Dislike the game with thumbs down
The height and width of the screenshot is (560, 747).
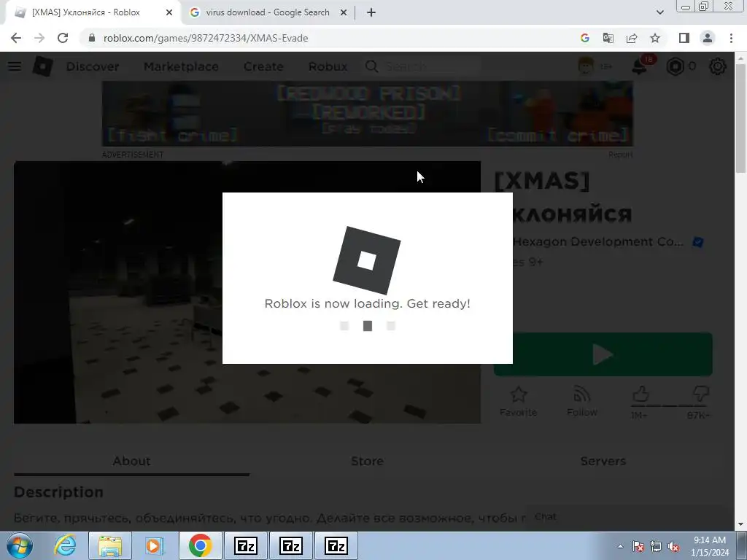pyautogui.click(x=701, y=394)
